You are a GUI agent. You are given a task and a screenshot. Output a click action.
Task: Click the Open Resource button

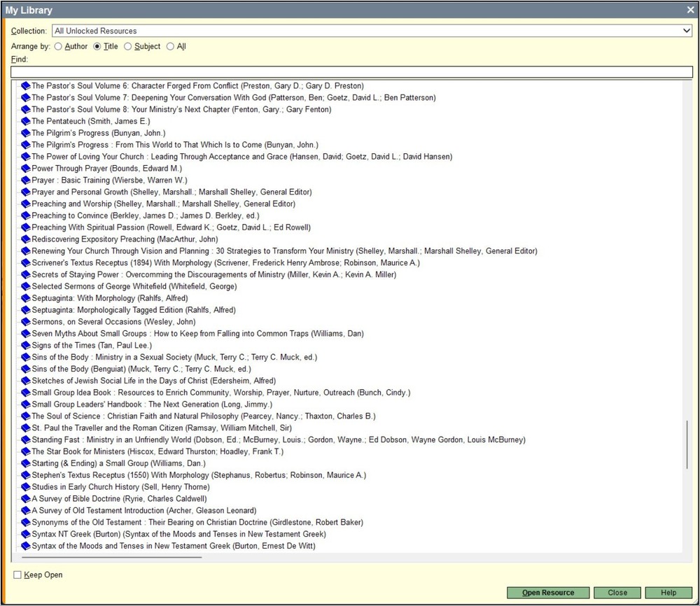tap(548, 593)
